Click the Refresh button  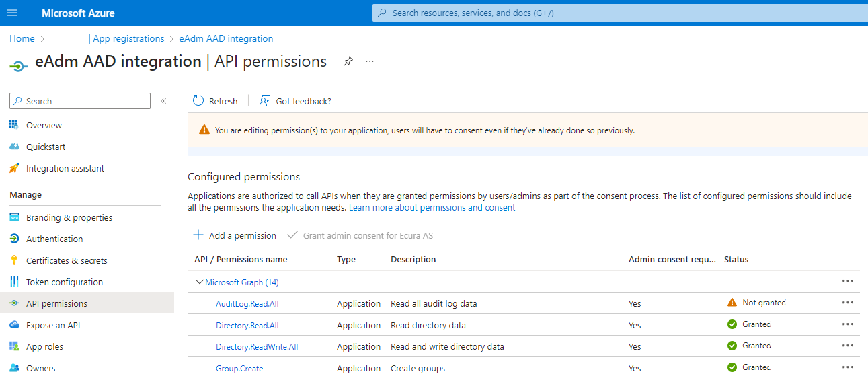pos(215,101)
